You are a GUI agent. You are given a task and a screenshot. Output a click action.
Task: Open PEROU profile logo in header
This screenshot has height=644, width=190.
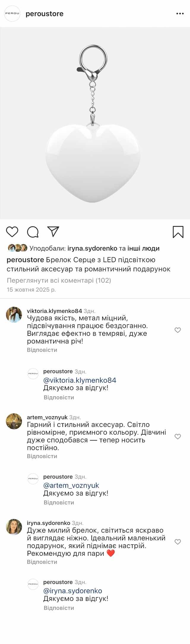pyautogui.click(x=12, y=14)
